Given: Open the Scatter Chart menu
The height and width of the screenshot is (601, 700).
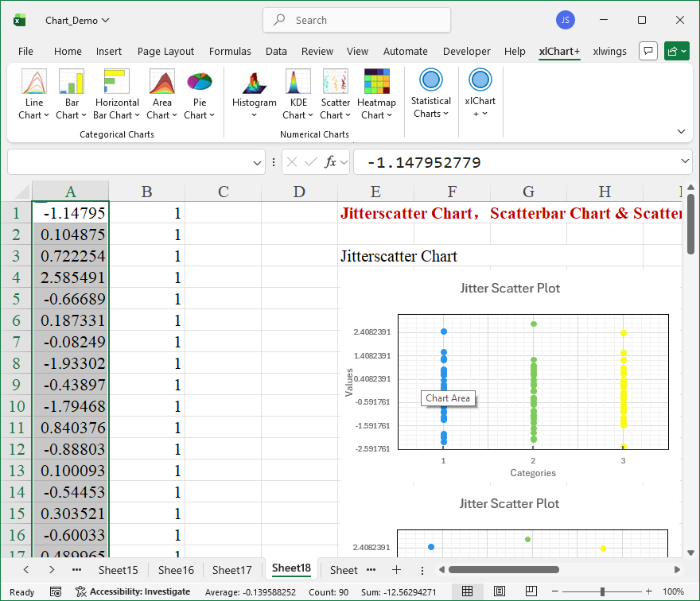Looking at the screenshot, I should 336,114.
